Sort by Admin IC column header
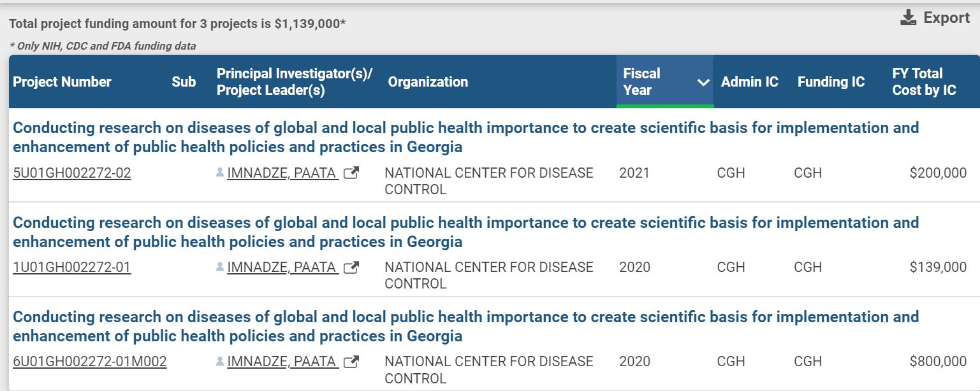The width and height of the screenshot is (980, 391). tap(749, 82)
